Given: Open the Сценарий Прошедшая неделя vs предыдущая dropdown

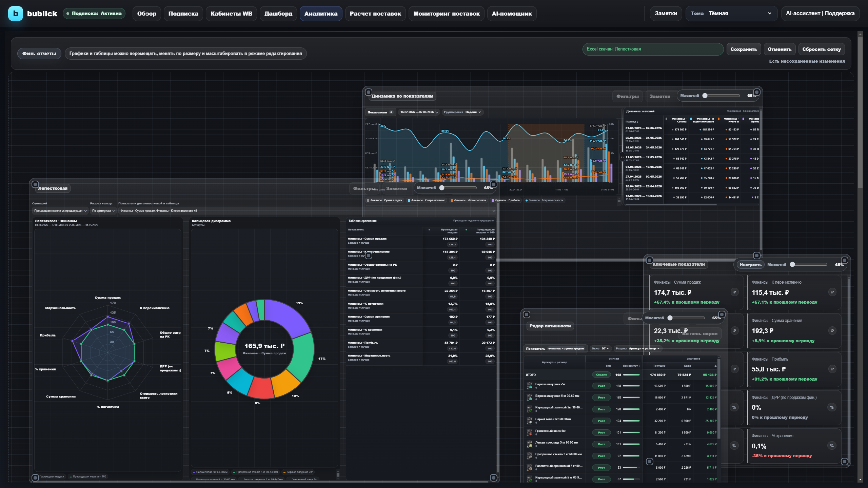Looking at the screenshot, I should pyautogui.click(x=60, y=211).
